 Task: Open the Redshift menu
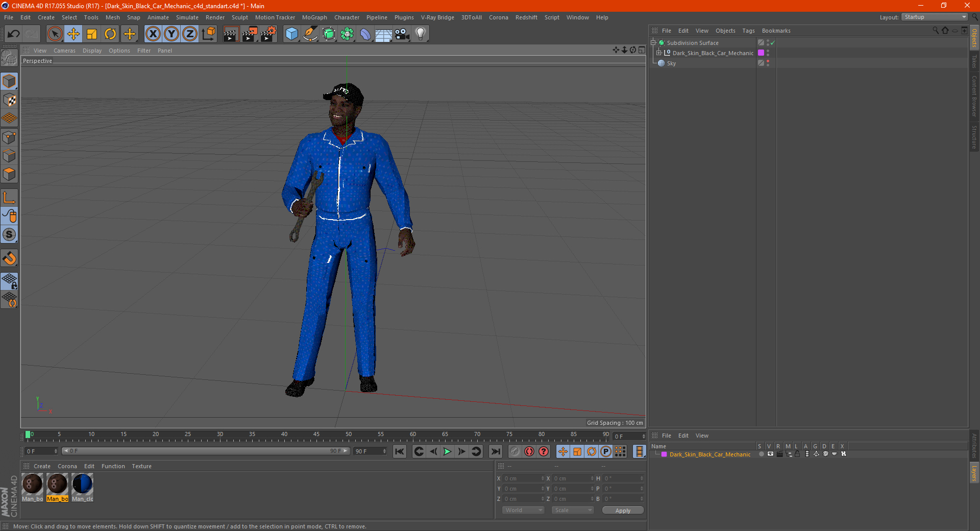coord(526,17)
